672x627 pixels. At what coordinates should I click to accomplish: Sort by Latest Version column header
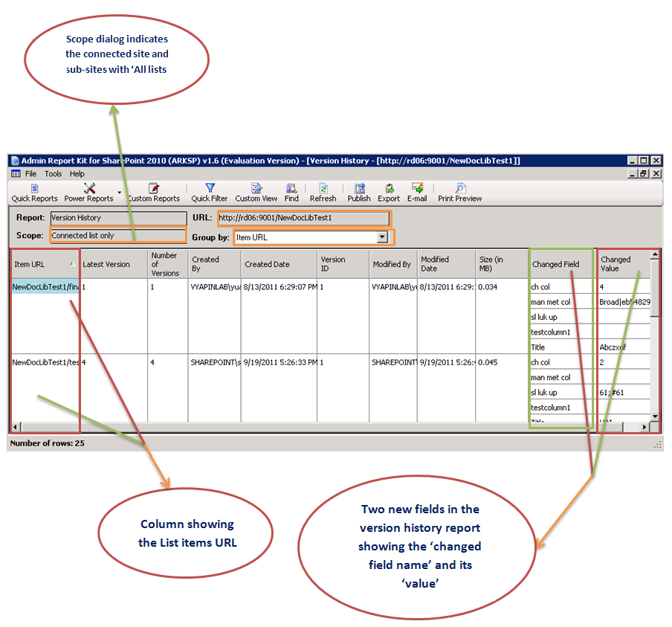point(114,264)
